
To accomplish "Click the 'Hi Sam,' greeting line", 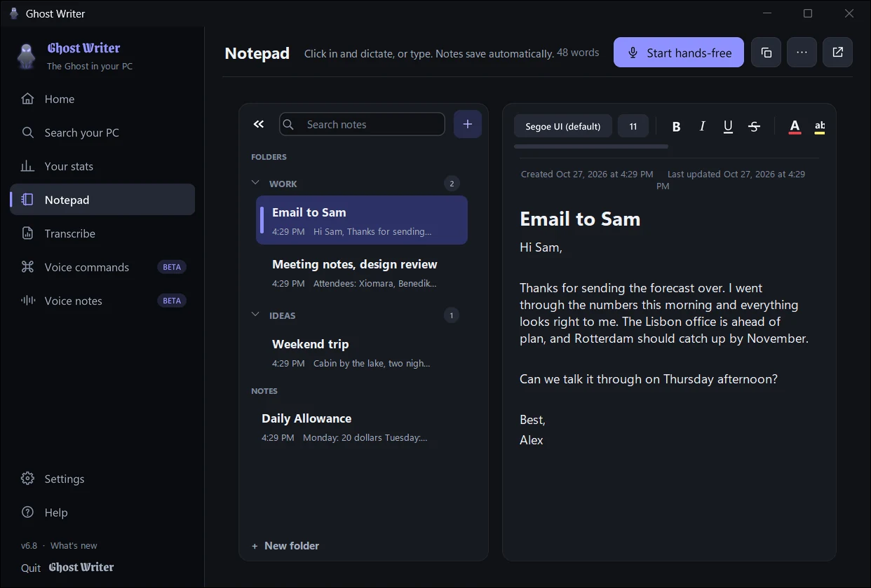I will pos(541,247).
